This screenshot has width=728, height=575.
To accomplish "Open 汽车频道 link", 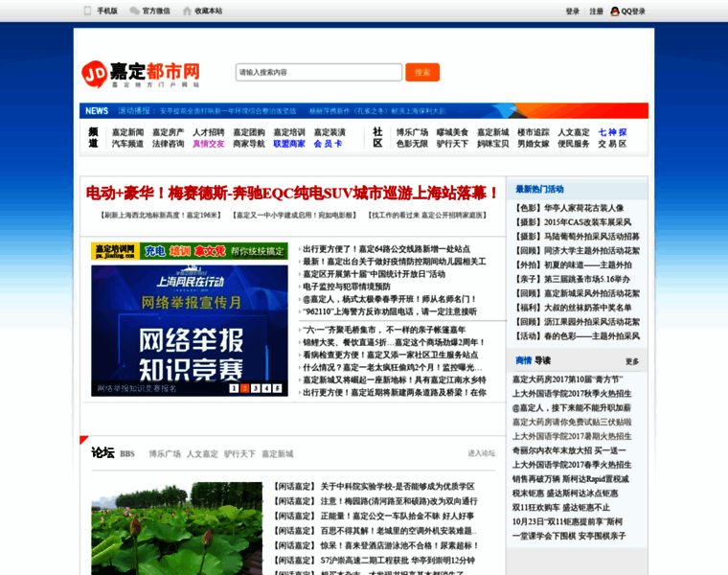I will coord(127,144).
